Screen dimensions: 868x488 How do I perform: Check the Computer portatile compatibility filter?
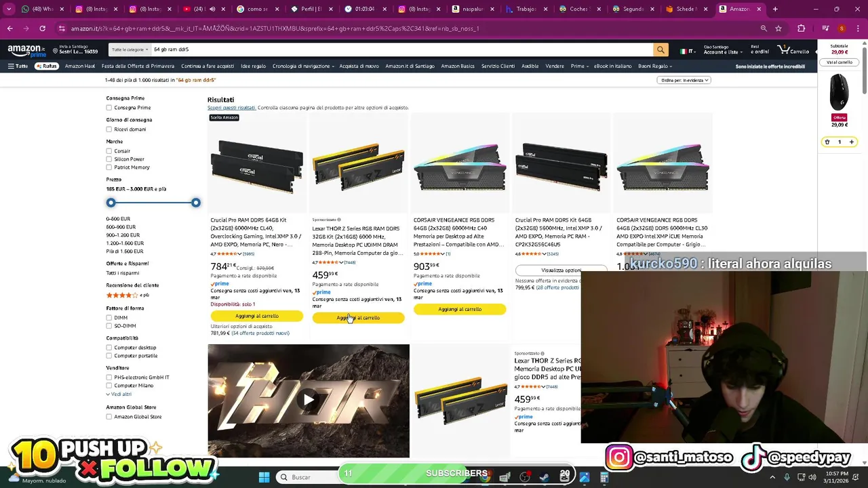pos(108,356)
